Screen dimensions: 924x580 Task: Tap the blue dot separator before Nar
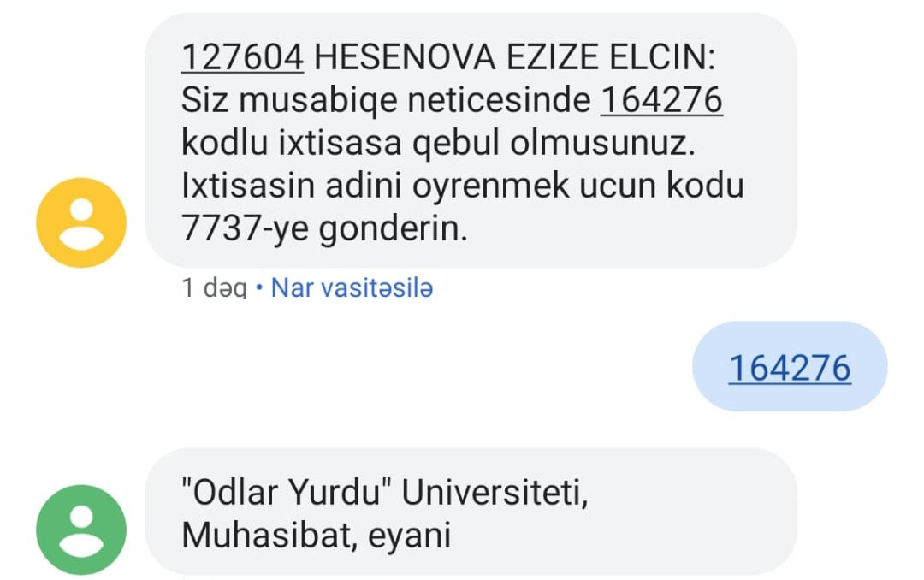258,289
